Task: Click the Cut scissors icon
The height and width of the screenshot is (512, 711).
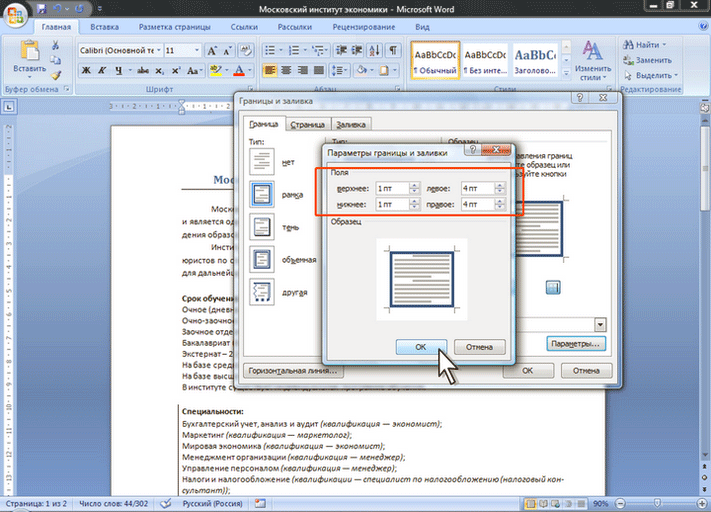Action: (55, 45)
